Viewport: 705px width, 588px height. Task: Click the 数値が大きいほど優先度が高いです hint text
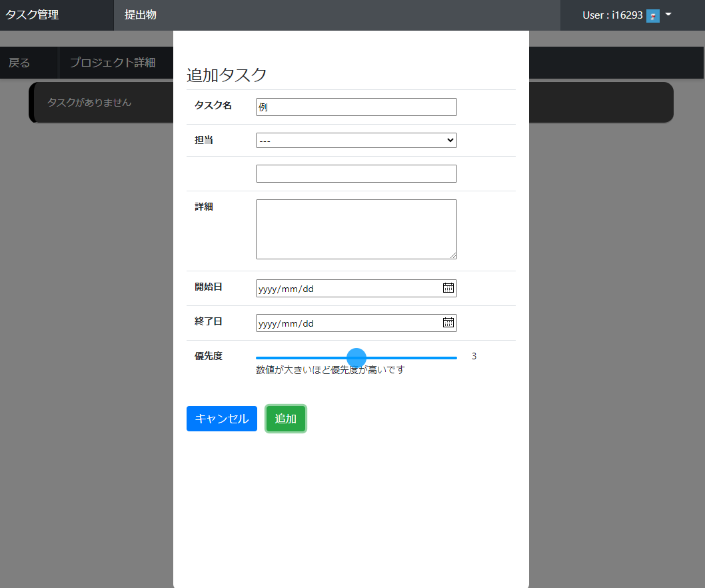point(331,370)
